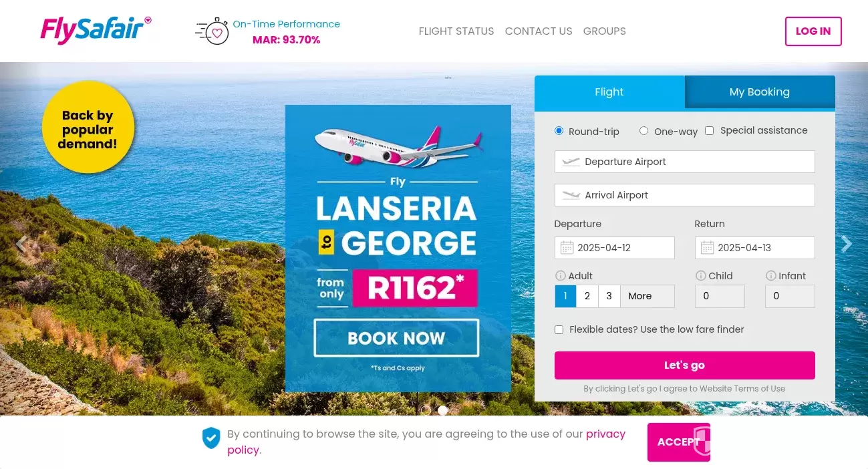This screenshot has height=469, width=868.
Task: Open the FLIGHT STATUS menu
Action: tap(456, 31)
